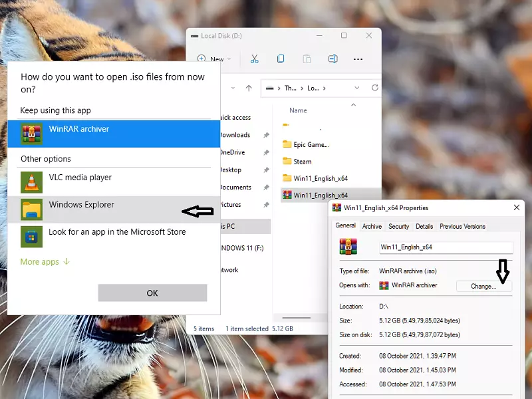Pick Look for an app in Microsoft Store
Viewport: 532px width, 399px height.
pos(116,233)
